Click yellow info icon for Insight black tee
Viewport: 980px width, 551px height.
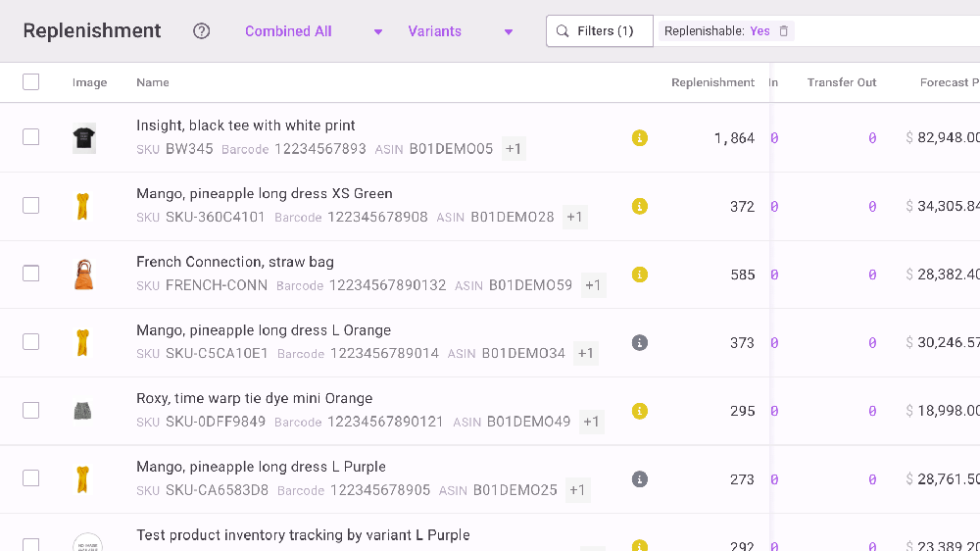coord(640,138)
